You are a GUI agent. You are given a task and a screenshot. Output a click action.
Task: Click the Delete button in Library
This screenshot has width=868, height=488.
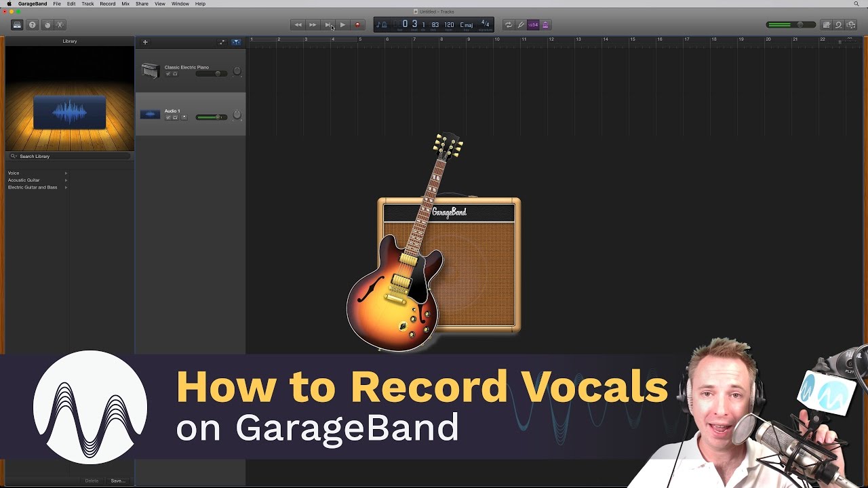coord(92,481)
